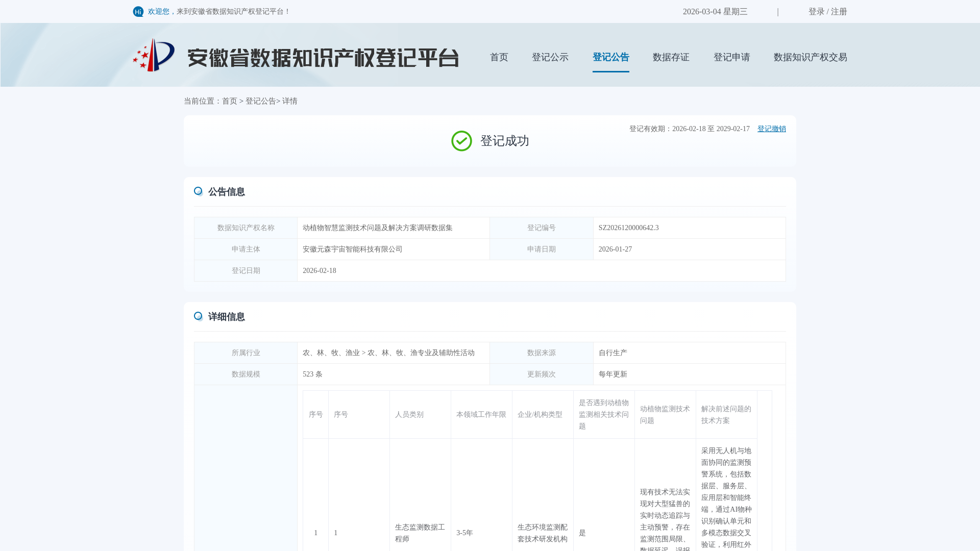Click the 动植物监测技术问题 column header
Viewport: 980px width, 551px height.
pyautogui.click(x=665, y=415)
